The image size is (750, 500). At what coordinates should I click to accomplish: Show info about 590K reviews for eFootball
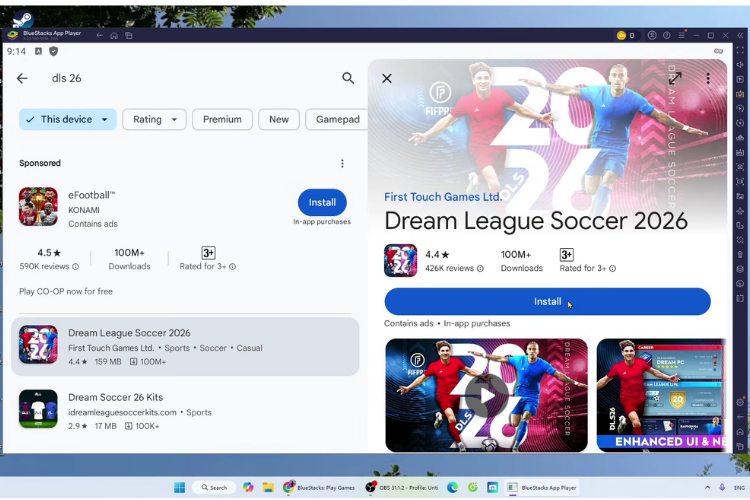76,267
